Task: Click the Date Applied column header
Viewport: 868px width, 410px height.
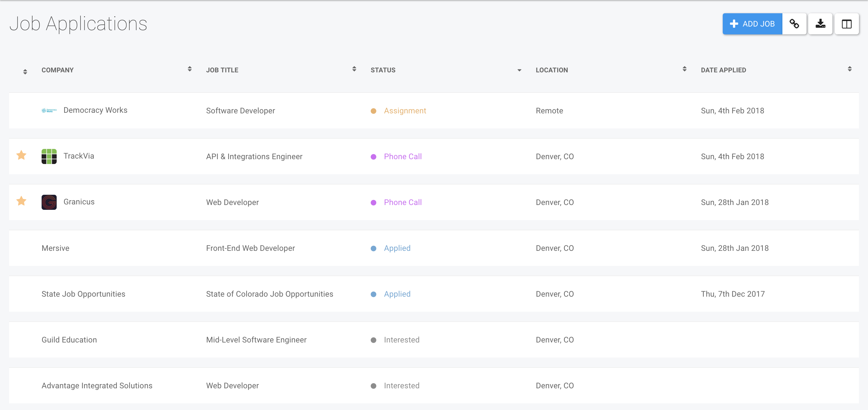Action: [723, 70]
